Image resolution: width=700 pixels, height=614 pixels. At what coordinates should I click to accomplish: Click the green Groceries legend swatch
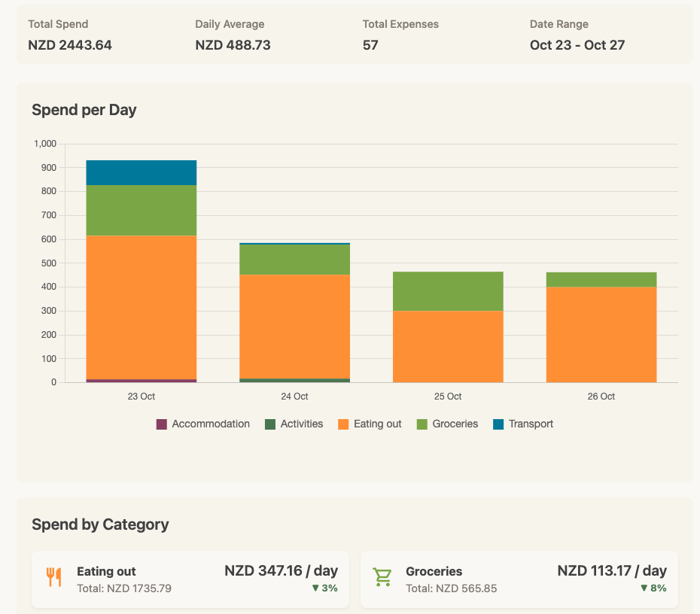(422, 424)
